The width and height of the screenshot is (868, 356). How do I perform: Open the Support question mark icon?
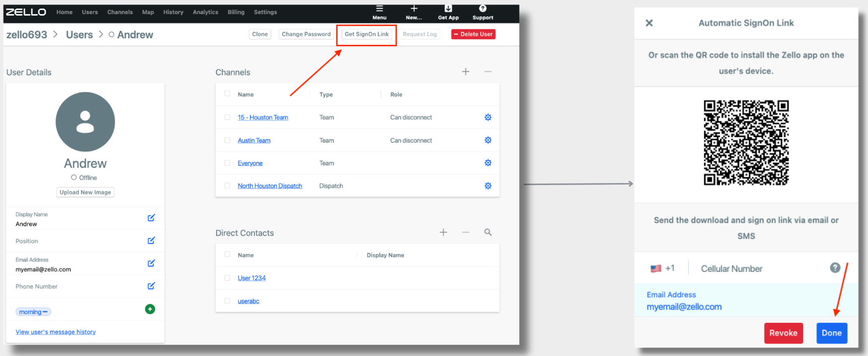tap(483, 9)
